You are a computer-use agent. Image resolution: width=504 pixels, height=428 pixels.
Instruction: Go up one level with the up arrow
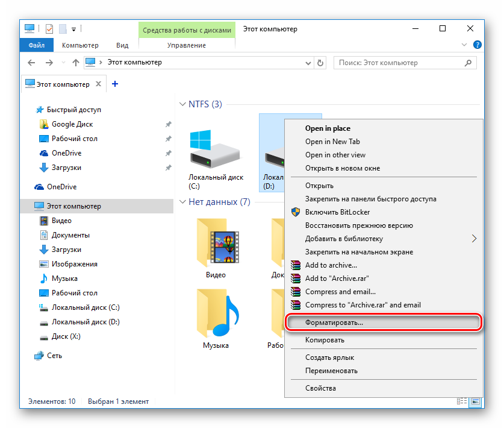pyautogui.click(x=76, y=63)
